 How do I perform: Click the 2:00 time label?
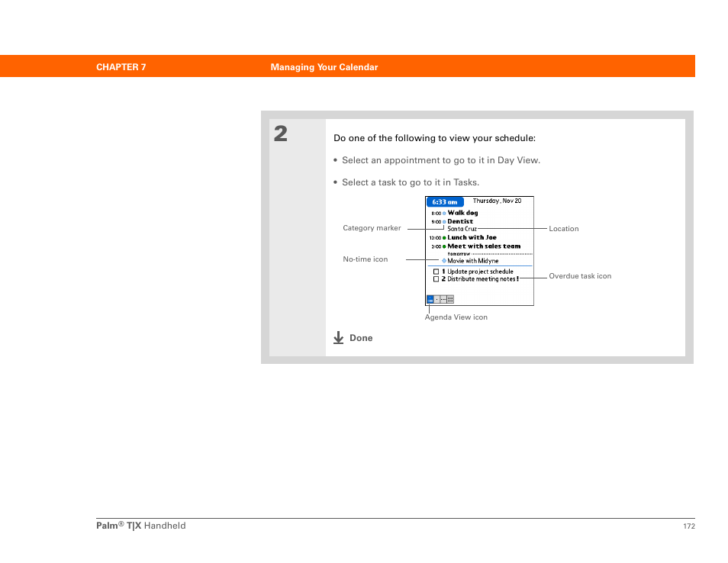point(436,246)
